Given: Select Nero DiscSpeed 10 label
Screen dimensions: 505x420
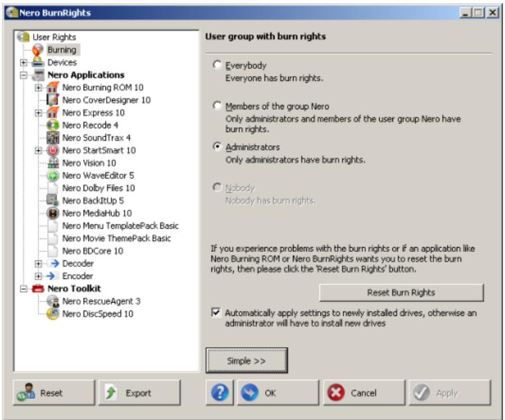Looking at the screenshot, I should pos(97,314).
